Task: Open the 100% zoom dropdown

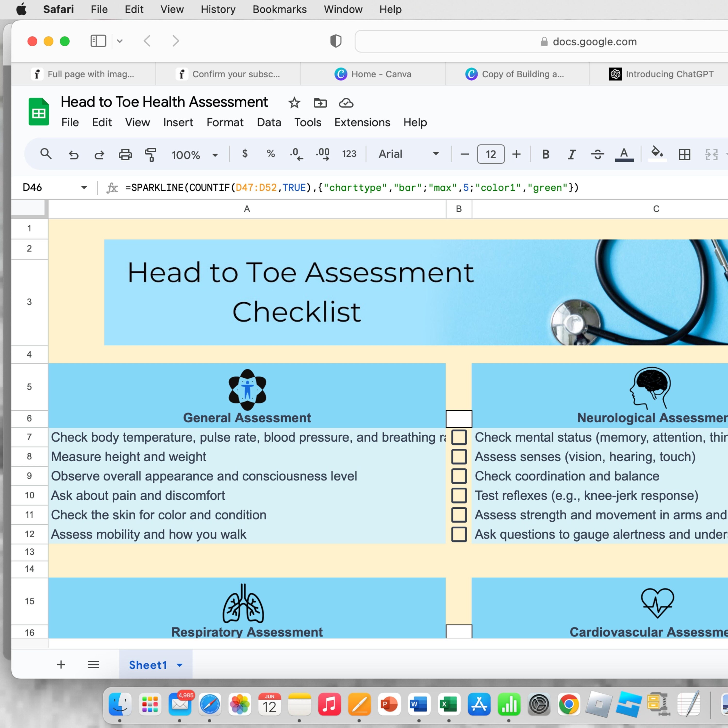Action: coord(194,155)
